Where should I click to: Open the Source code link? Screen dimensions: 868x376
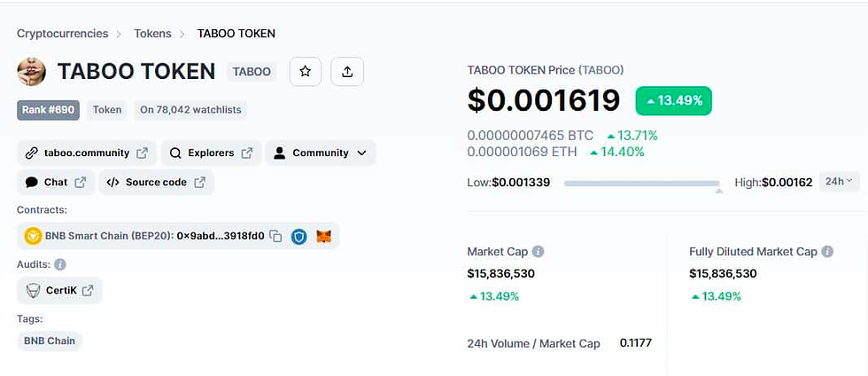[x=157, y=183]
